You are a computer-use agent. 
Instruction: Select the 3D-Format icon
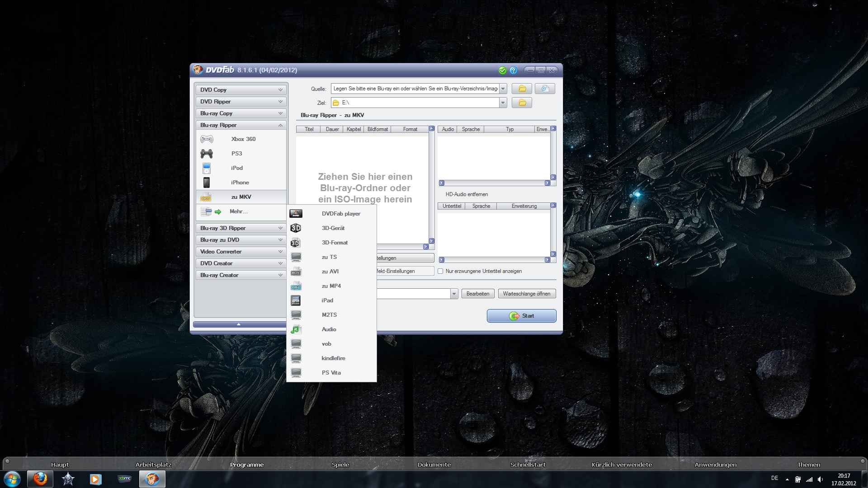(x=295, y=243)
